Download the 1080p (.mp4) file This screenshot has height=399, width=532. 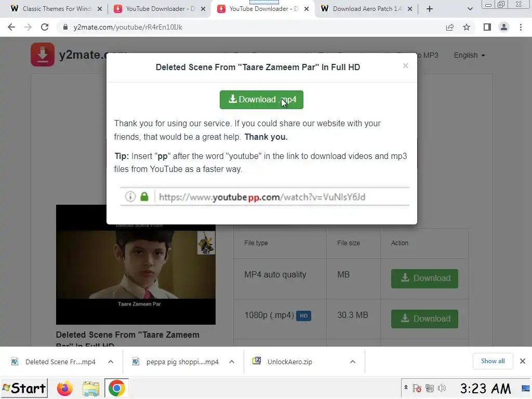coord(424,319)
